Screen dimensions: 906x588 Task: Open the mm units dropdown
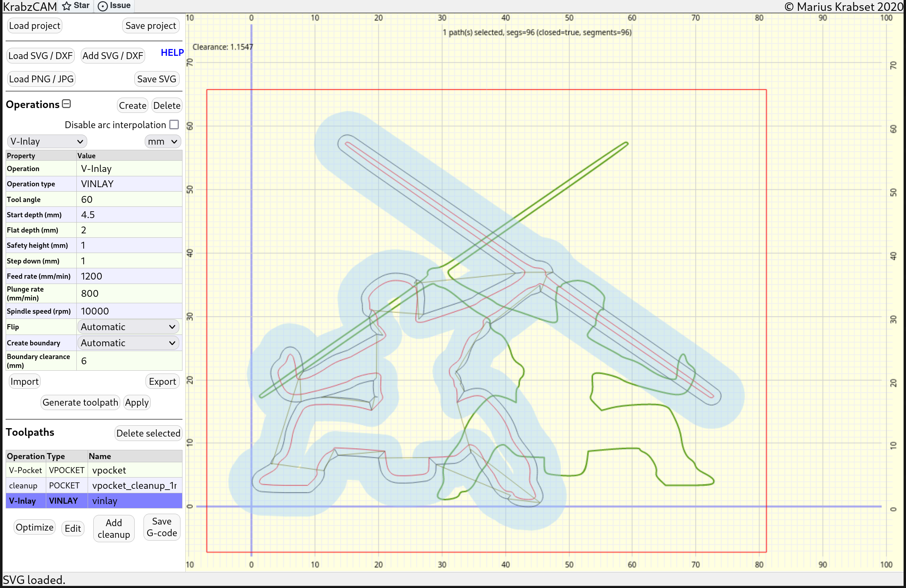coord(163,141)
